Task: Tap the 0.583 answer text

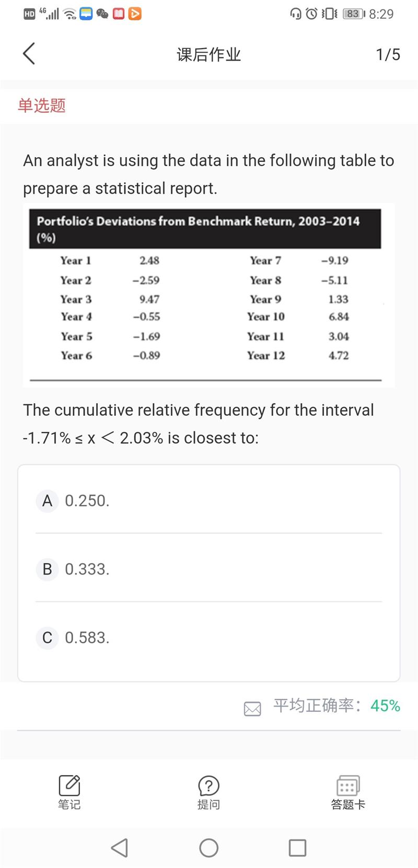Action: point(87,638)
